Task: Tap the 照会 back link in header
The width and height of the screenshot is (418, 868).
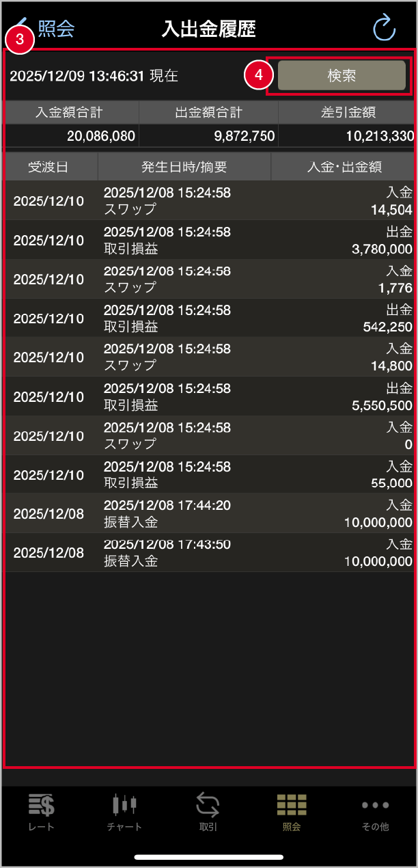Action: coord(56,29)
